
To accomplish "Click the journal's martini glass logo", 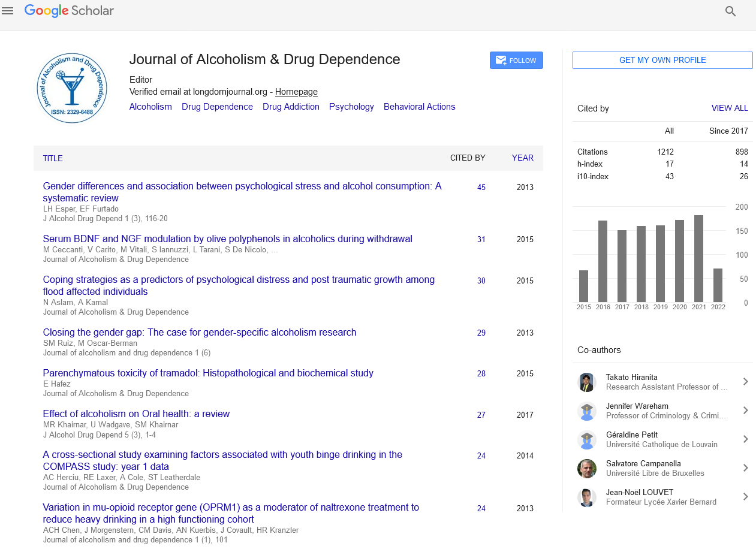I will (x=72, y=88).
